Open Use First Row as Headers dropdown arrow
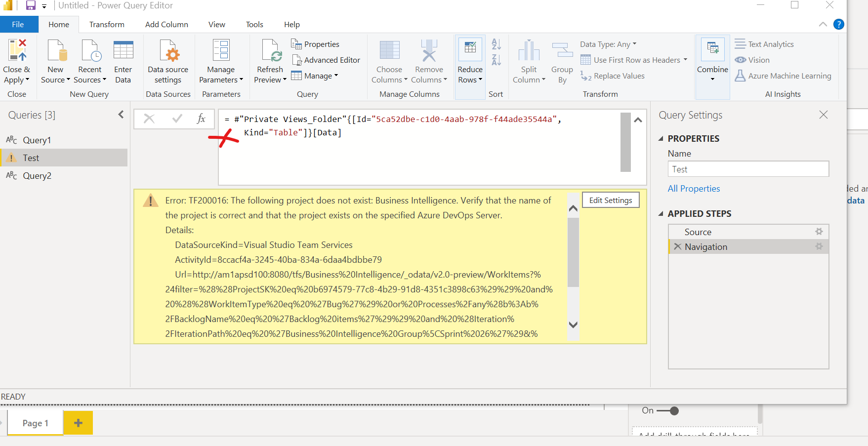Image resolution: width=868 pixels, height=446 pixels. (685, 60)
